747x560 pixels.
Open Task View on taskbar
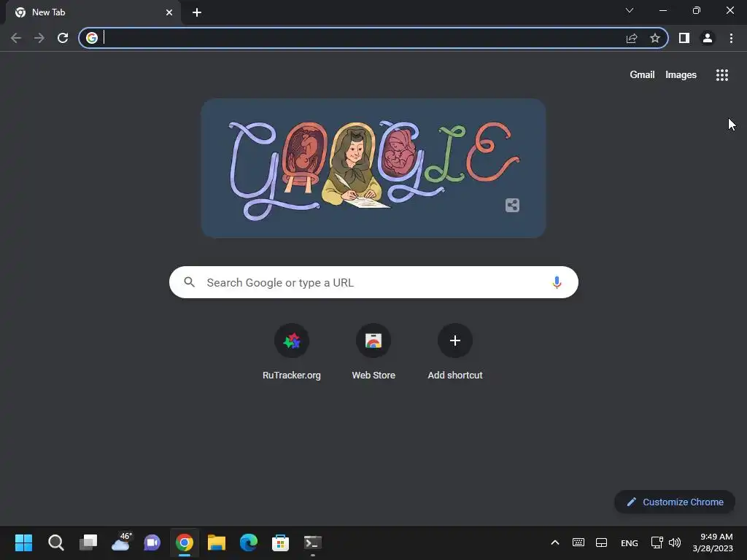pyautogui.click(x=88, y=542)
